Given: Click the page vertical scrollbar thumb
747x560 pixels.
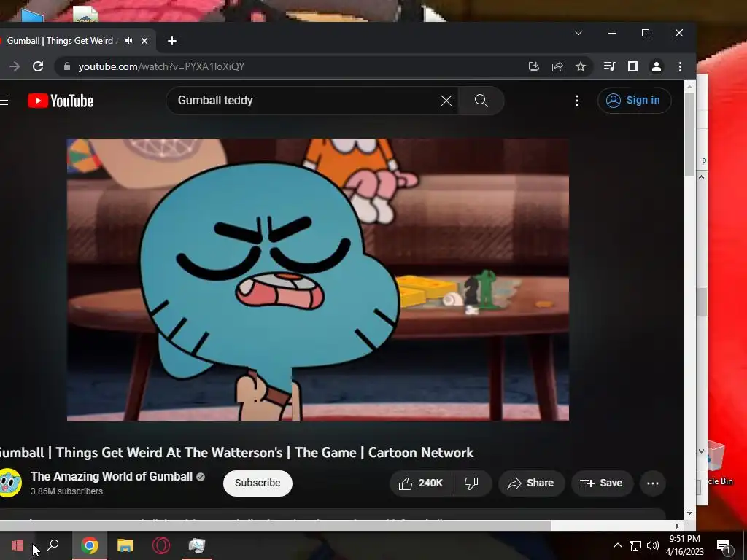Looking at the screenshot, I should coord(689,134).
